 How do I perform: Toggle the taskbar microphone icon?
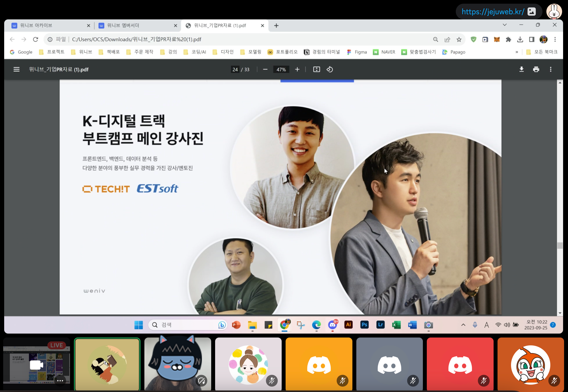pos(475,325)
